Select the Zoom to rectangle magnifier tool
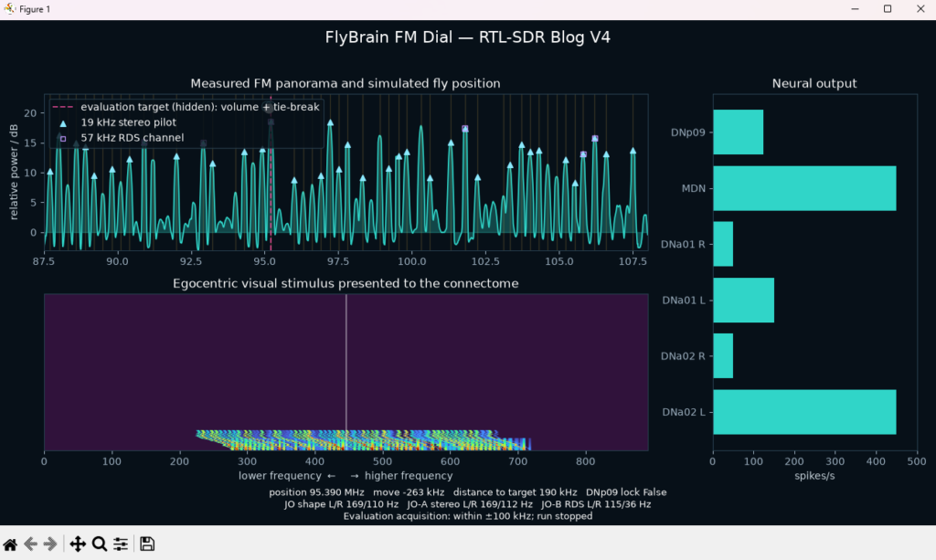Screen dimensions: 936x560 100,544
